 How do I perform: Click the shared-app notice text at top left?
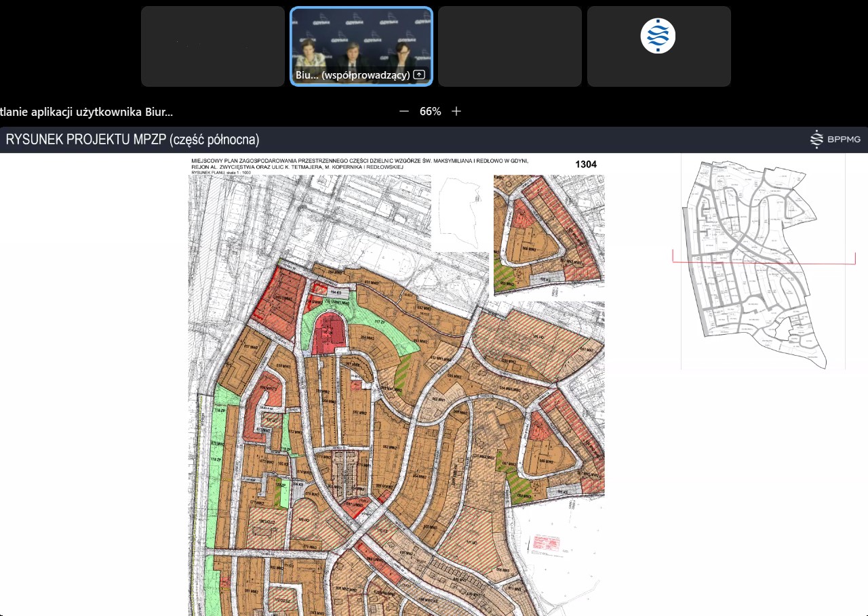(86, 111)
